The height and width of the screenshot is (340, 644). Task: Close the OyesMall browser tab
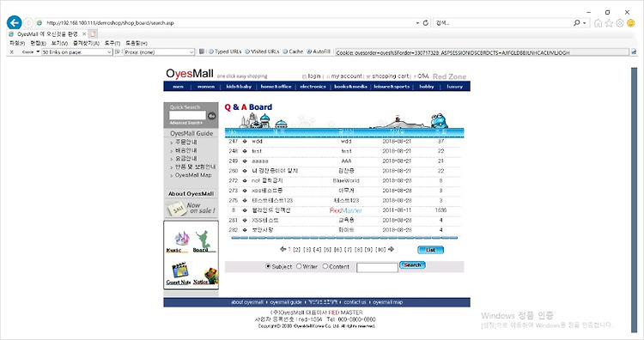(84, 34)
